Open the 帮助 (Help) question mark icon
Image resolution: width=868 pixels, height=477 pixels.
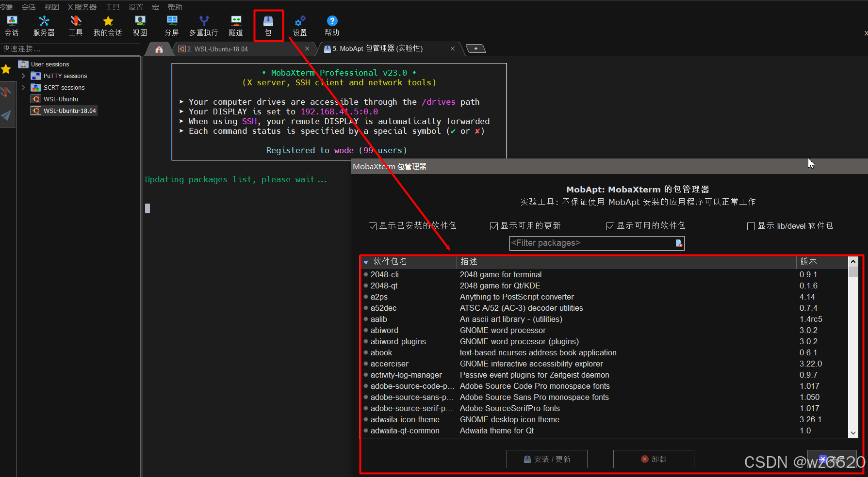pyautogui.click(x=332, y=26)
